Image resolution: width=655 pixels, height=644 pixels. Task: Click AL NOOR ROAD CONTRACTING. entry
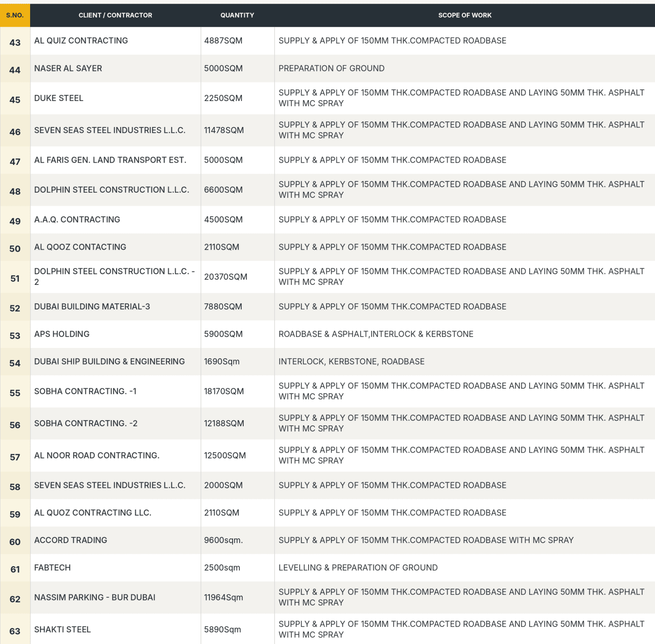coord(97,455)
